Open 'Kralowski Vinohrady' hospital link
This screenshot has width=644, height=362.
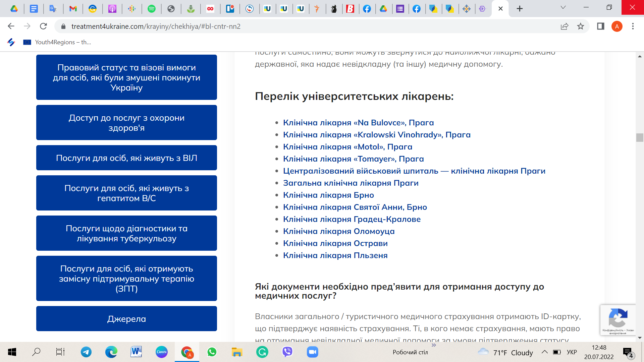click(x=377, y=135)
